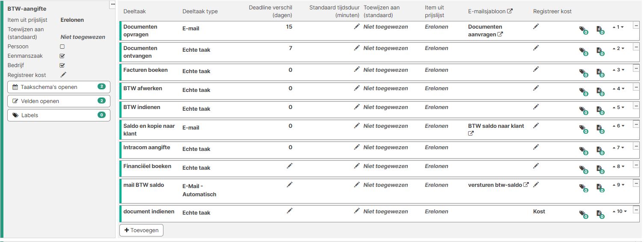Click the Toevoegen button
The height and width of the screenshot is (242, 644).
[141, 230]
